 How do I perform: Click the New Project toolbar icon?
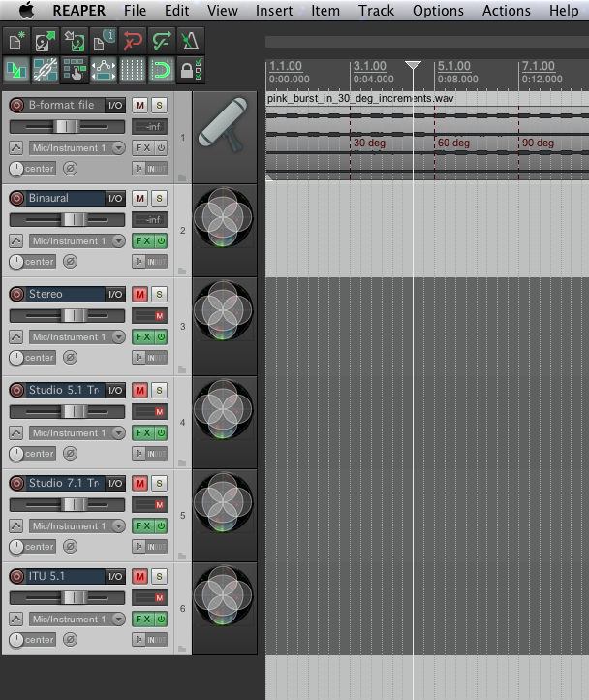(x=16, y=41)
